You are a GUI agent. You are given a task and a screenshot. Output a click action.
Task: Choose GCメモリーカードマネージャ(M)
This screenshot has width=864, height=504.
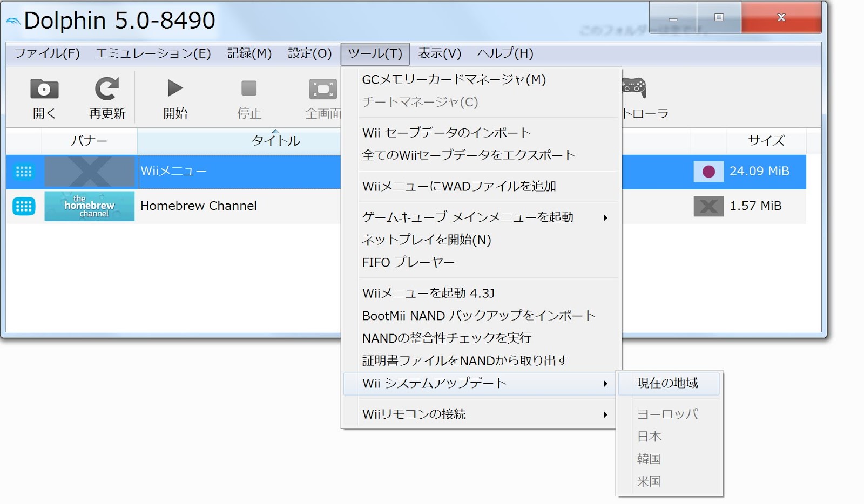click(x=481, y=80)
